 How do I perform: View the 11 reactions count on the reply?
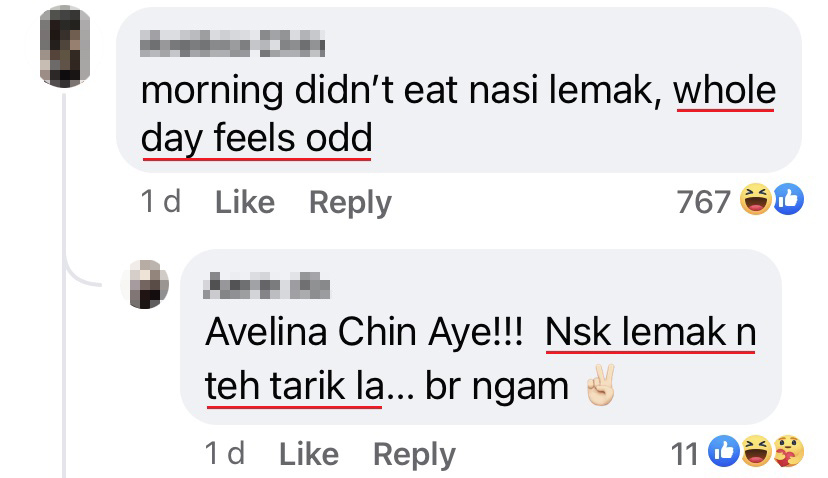pos(684,454)
